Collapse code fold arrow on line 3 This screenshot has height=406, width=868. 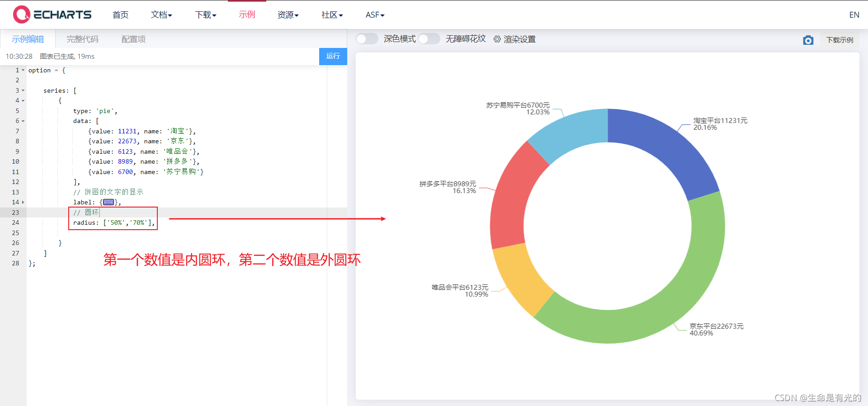point(23,90)
